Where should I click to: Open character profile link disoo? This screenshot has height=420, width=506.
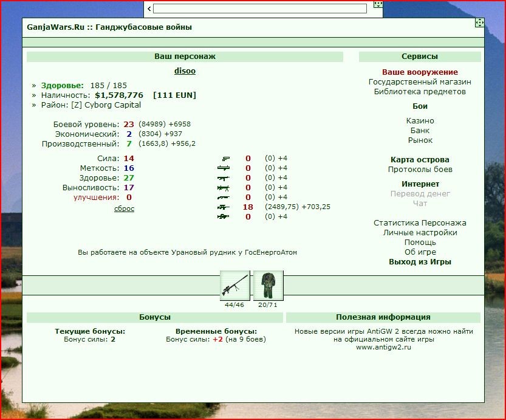(185, 71)
